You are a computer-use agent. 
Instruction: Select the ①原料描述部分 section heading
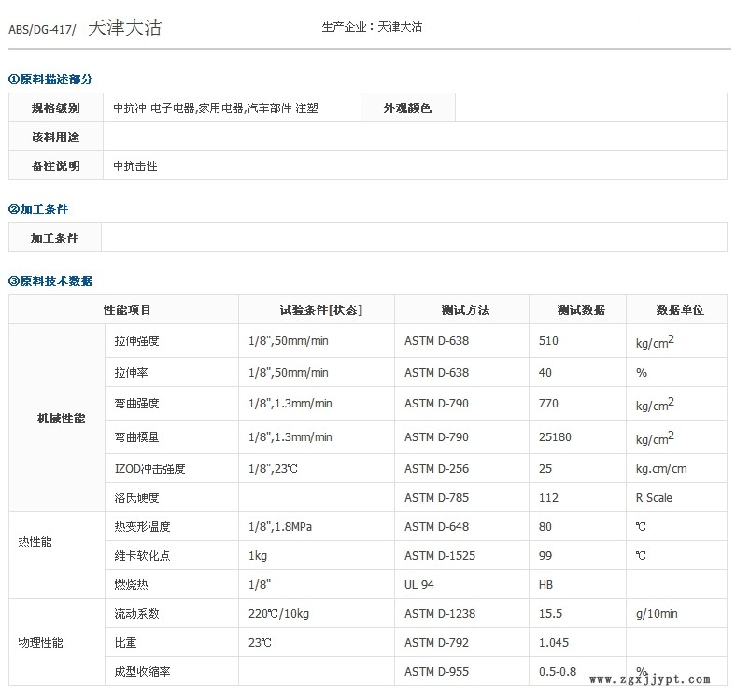pyautogui.click(x=50, y=79)
